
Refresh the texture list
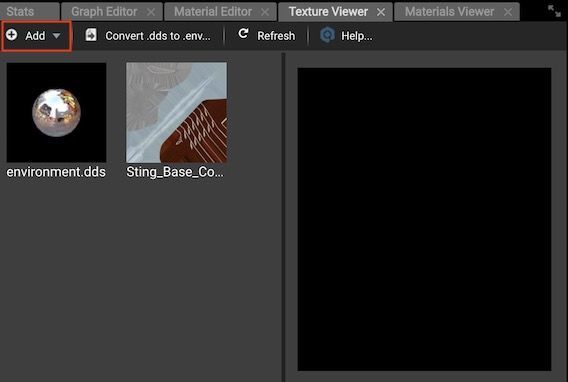pyautogui.click(x=266, y=36)
